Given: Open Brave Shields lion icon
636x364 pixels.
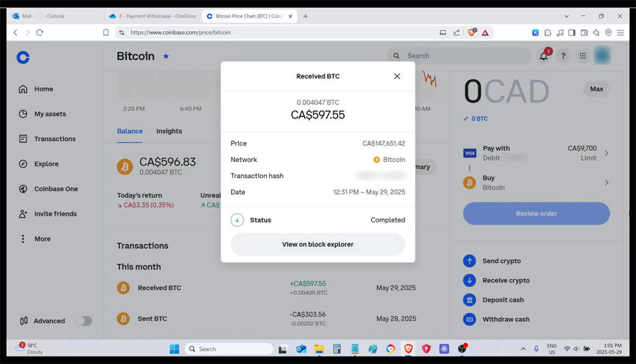Looking at the screenshot, I should 472,32.
